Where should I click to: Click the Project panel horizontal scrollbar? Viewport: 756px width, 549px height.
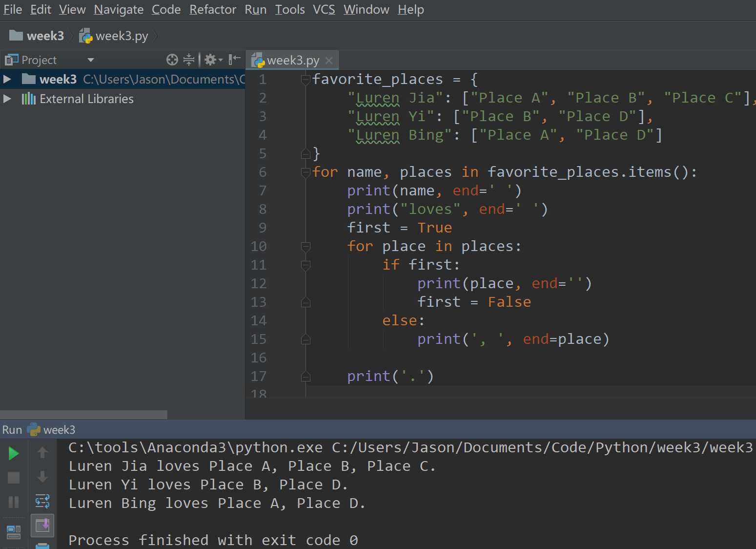coord(83,414)
